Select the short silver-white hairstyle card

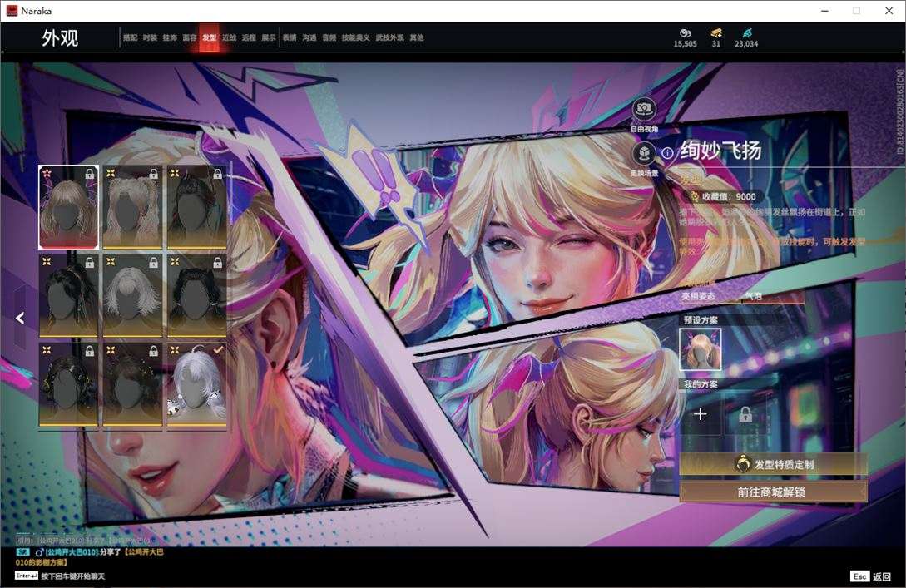click(x=132, y=296)
